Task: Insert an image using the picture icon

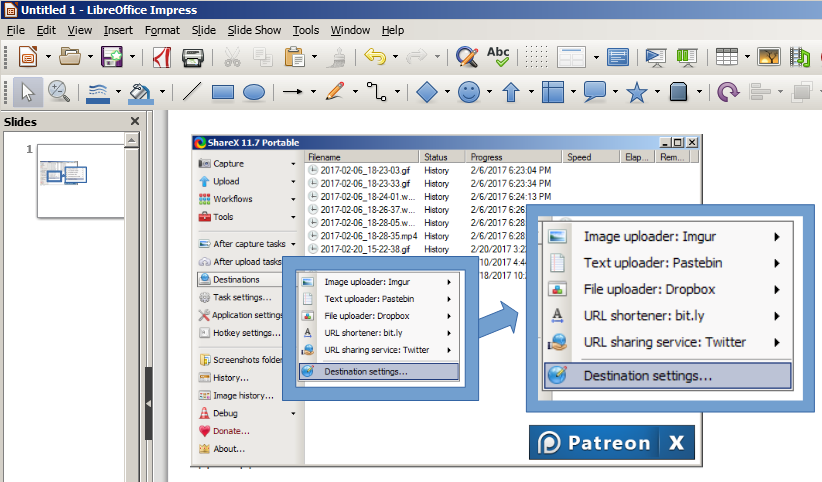Action: 769,57
